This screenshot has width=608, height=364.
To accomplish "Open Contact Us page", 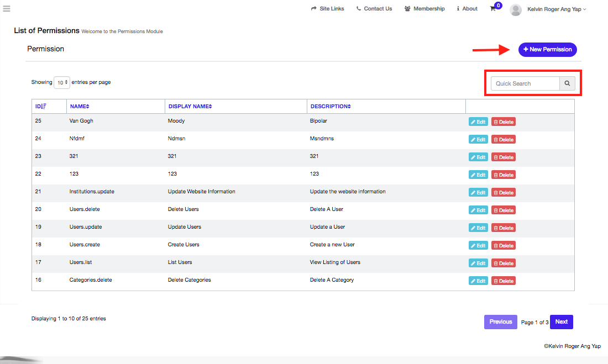I will pos(374,9).
